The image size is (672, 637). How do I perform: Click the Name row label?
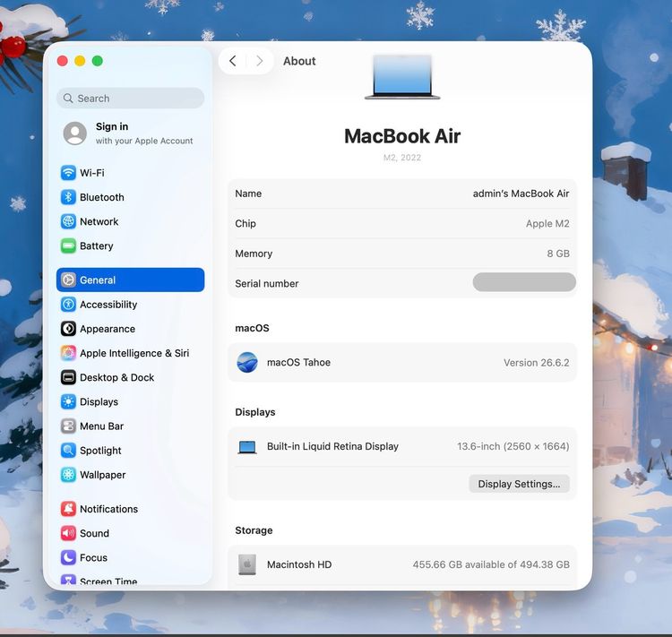[248, 194]
